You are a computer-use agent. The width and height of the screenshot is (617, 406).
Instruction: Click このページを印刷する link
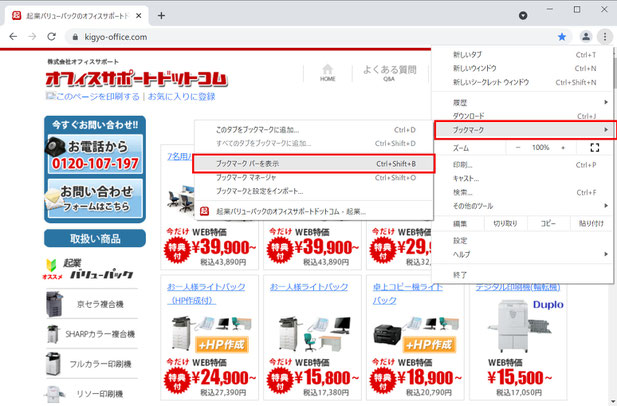(98, 96)
